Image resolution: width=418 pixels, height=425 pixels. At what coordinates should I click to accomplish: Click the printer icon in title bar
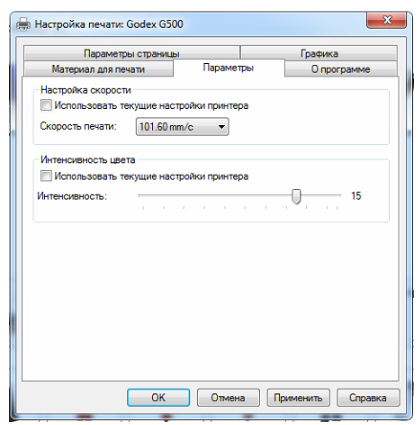click(x=23, y=24)
